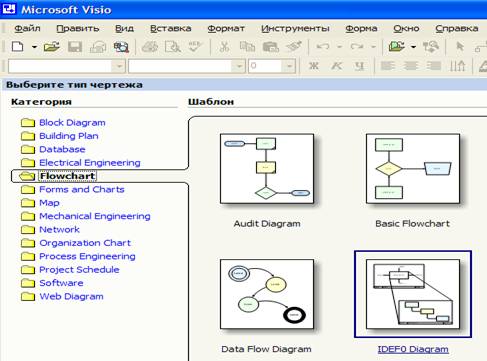Click the Undo arrow icon

[323, 47]
